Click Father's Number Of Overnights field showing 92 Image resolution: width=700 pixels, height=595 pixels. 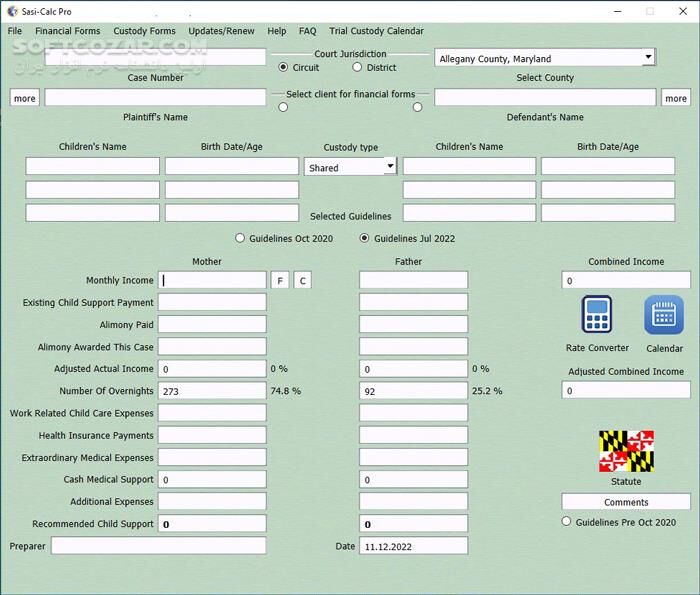click(413, 391)
